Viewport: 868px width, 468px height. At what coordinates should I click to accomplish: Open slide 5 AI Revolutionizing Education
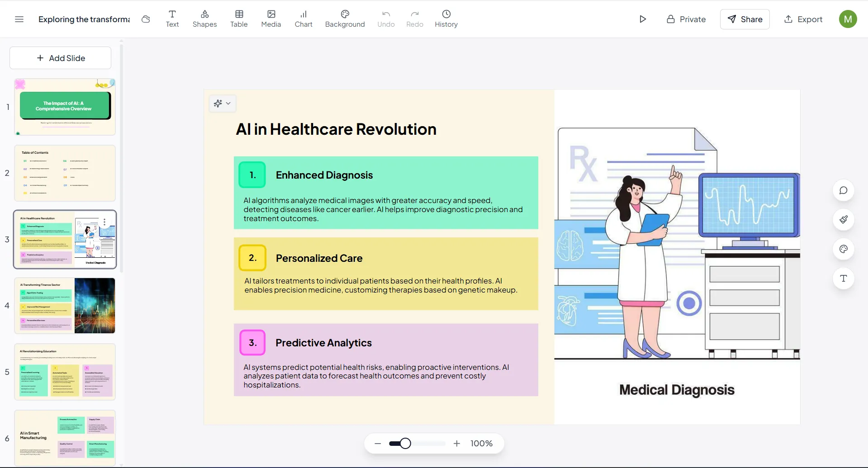[x=65, y=372]
